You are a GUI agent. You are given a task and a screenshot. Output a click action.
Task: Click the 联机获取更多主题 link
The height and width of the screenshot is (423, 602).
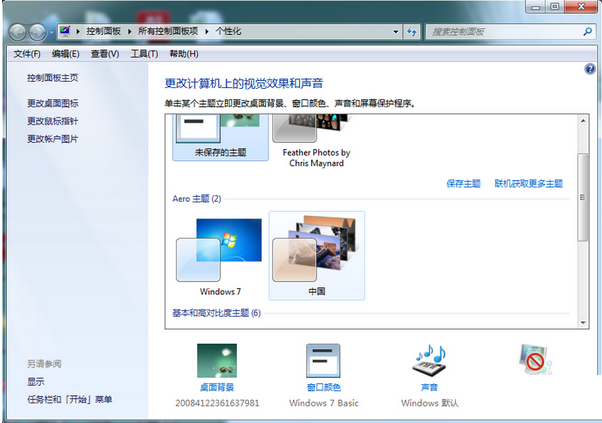(x=528, y=183)
